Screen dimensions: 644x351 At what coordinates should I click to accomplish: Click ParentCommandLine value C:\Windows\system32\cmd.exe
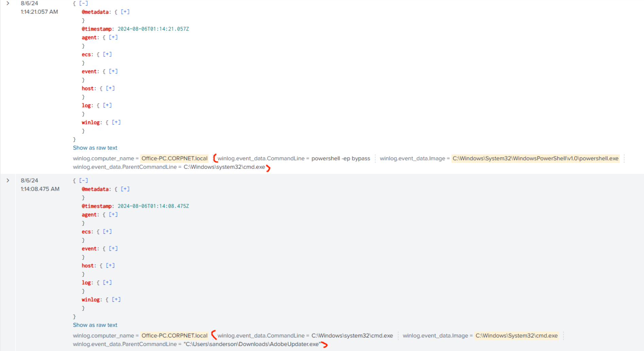224,167
